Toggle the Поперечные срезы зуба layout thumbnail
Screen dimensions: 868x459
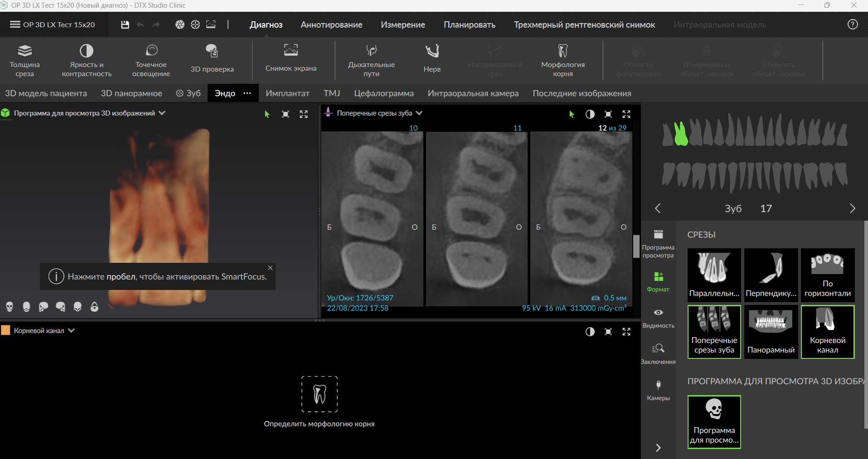pyautogui.click(x=714, y=332)
